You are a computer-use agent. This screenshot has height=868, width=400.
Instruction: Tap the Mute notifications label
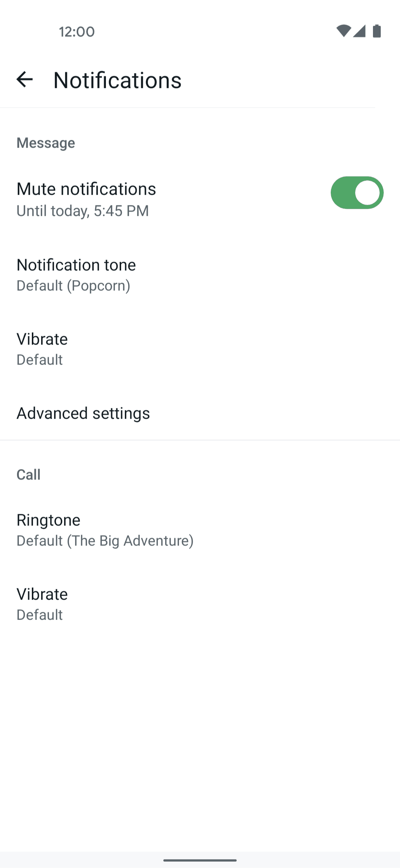pos(86,189)
